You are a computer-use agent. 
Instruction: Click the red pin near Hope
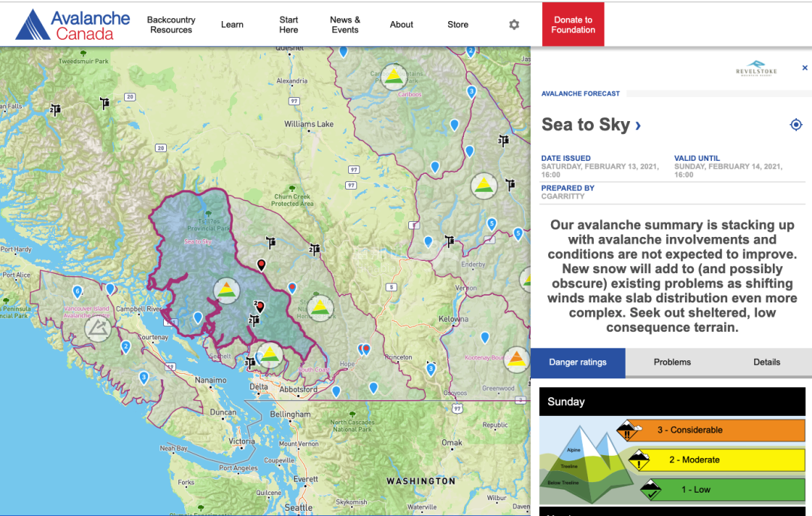click(x=366, y=350)
